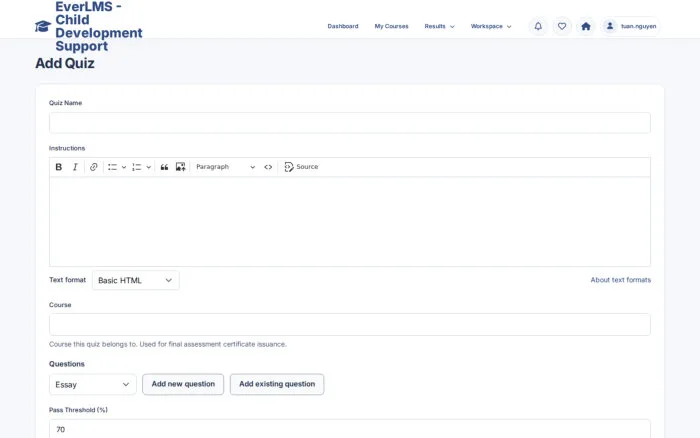Open the Paragraph heading dropdown
Screen dimensions: 700x438
pyautogui.click(x=225, y=167)
